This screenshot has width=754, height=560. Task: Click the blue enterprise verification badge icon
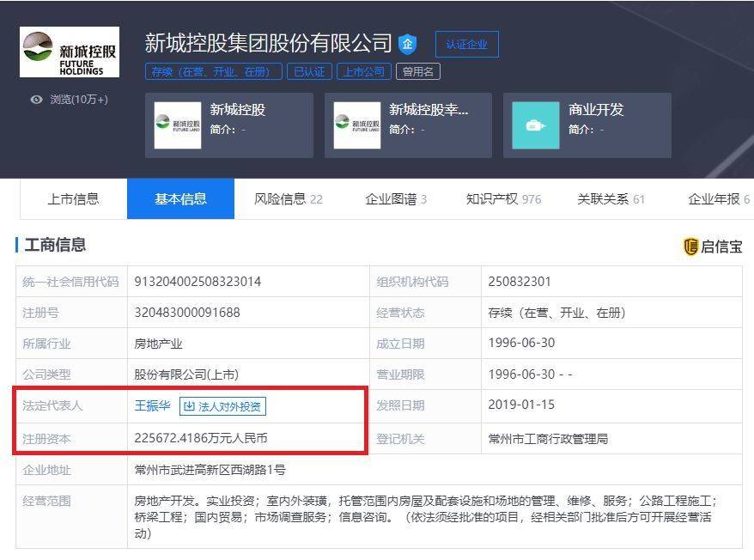coord(407,44)
